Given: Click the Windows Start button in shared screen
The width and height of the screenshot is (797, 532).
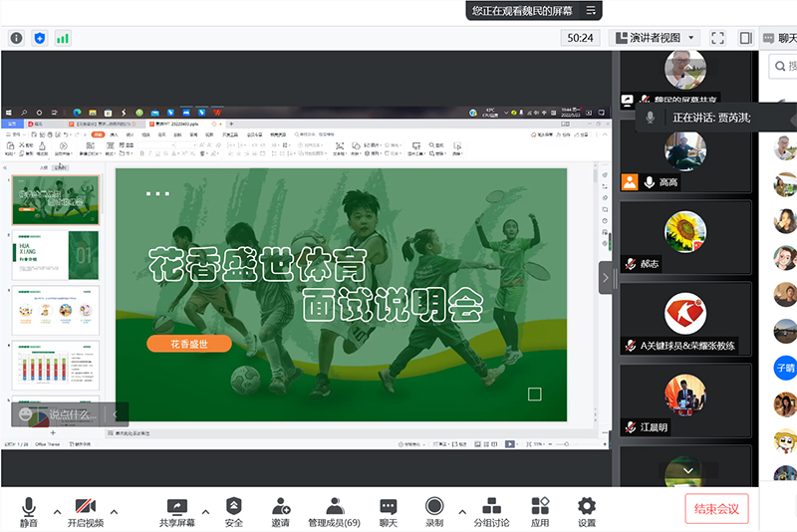Looking at the screenshot, I should [x=9, y=113].
